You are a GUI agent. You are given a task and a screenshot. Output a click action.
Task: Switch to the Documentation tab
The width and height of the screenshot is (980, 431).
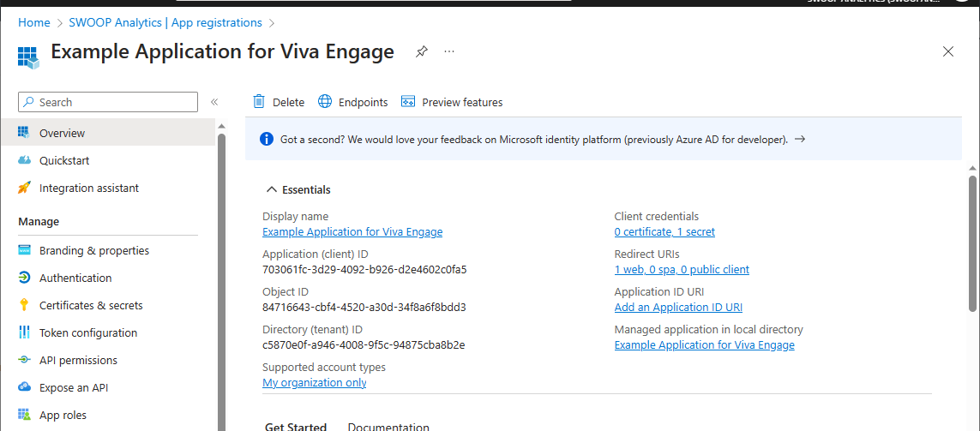point(388,427)
